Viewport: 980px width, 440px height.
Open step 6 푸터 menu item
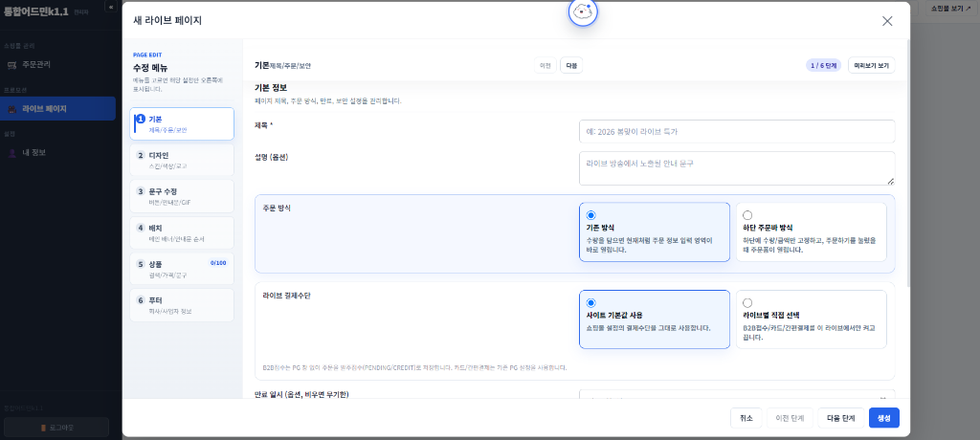point(182,305)
